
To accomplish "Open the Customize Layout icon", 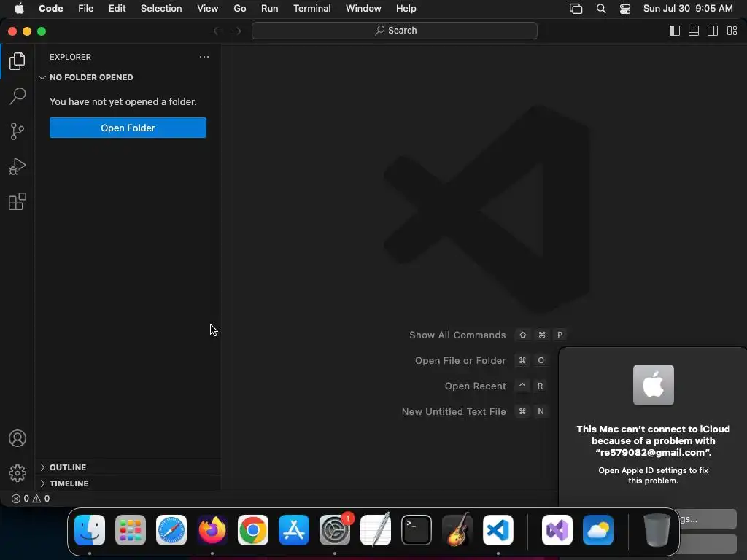I will click(732, 31).
